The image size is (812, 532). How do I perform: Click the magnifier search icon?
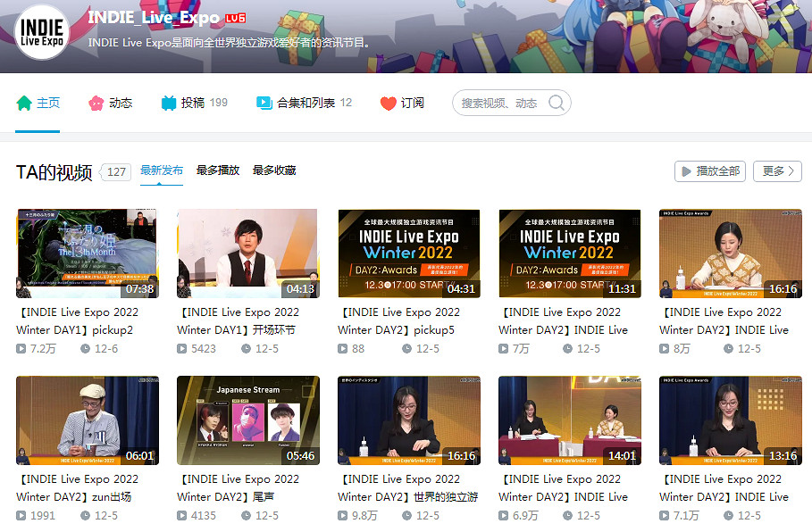pos(556,103)
